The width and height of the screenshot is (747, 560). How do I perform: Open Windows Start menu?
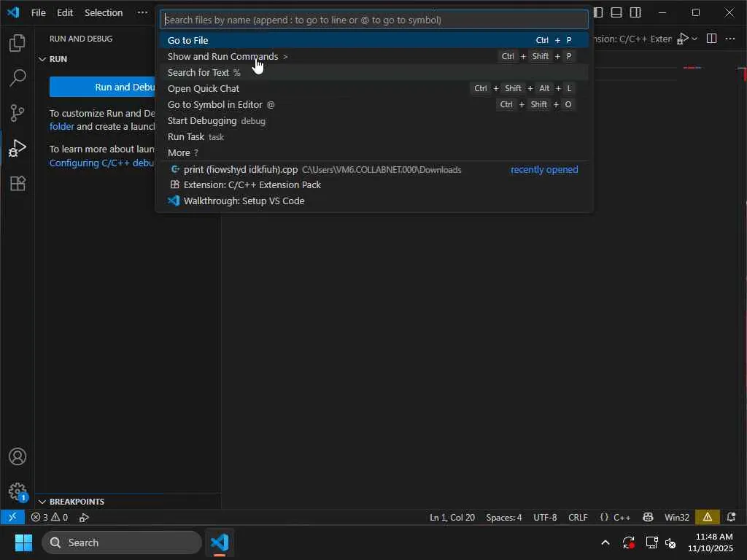[x=23, y=542]
